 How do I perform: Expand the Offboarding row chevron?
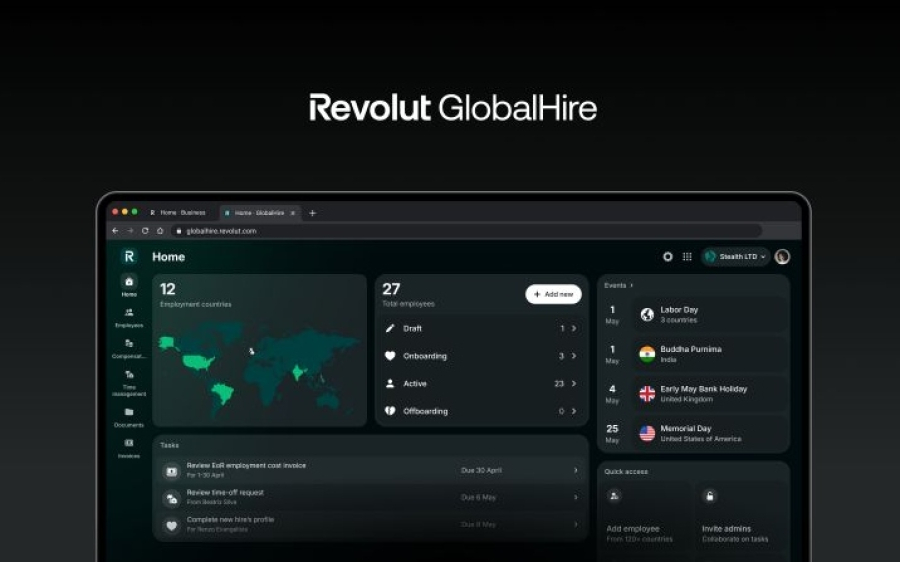[574, 411]
